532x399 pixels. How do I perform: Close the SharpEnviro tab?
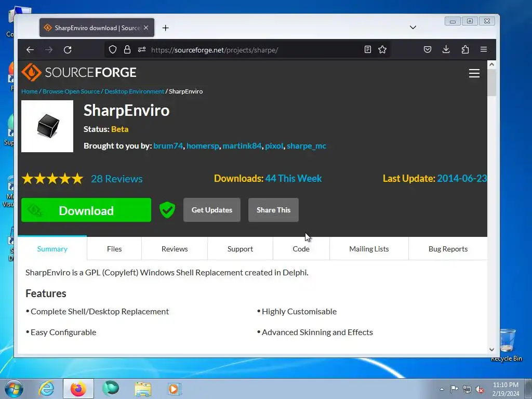146,28
